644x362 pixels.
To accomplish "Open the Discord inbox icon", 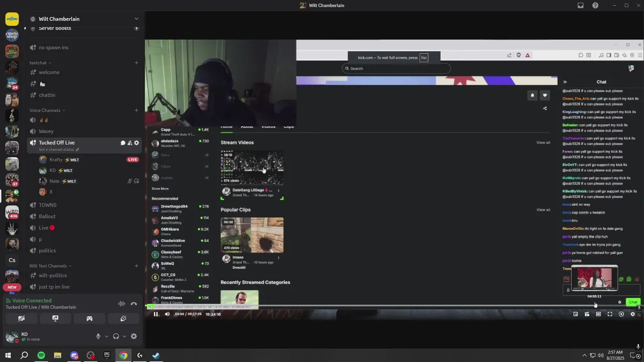I will 581,6.
